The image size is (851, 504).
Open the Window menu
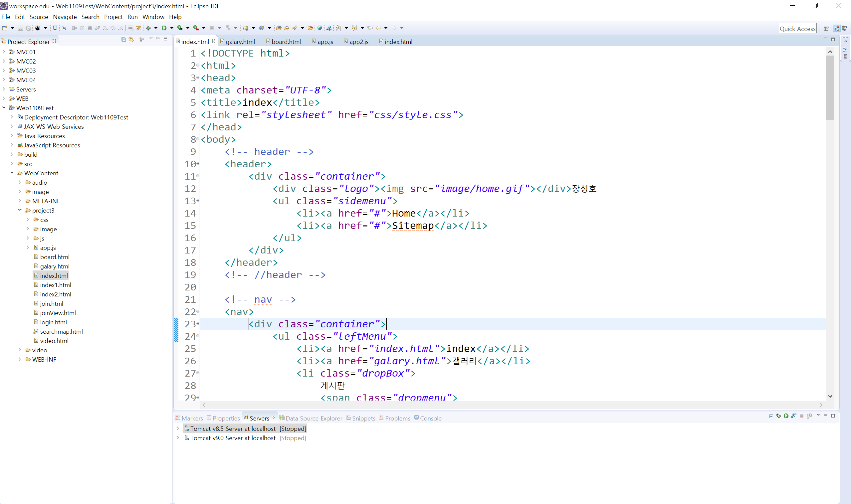point(153,17)
